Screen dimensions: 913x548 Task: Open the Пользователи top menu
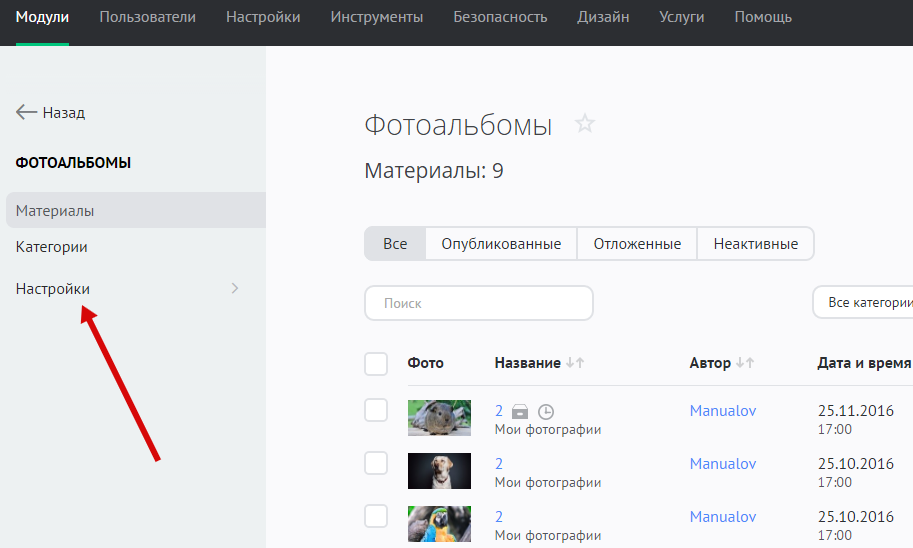(x=148, y=17)
